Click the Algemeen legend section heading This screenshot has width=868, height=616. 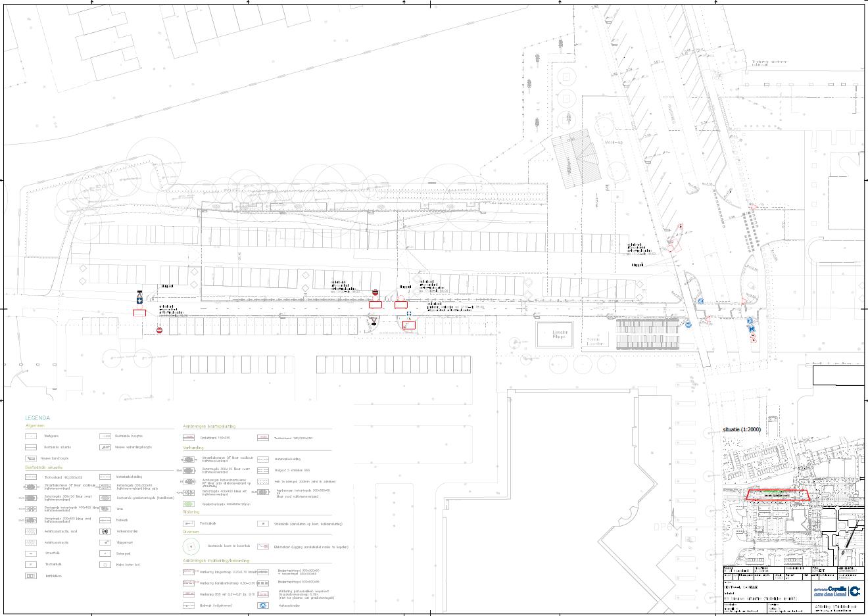tap(36, 426)
